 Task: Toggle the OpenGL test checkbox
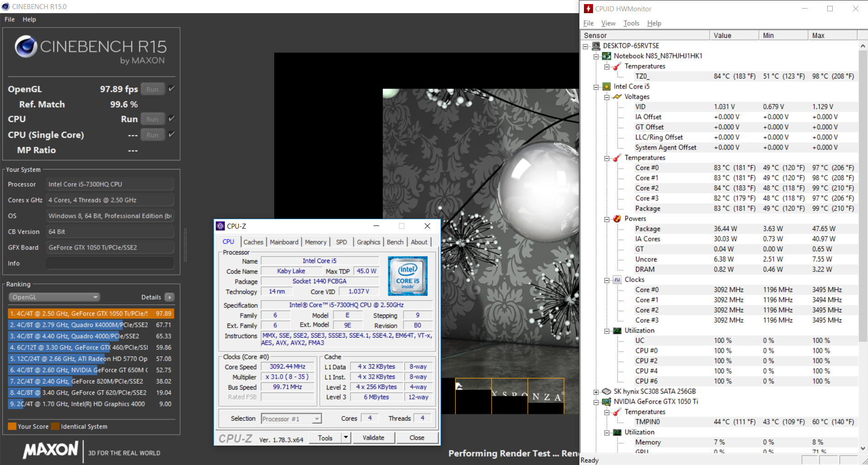click(x=172, y=89)
